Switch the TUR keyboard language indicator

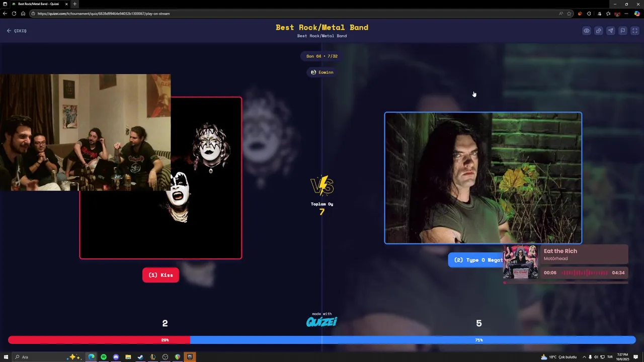[610, 357]
